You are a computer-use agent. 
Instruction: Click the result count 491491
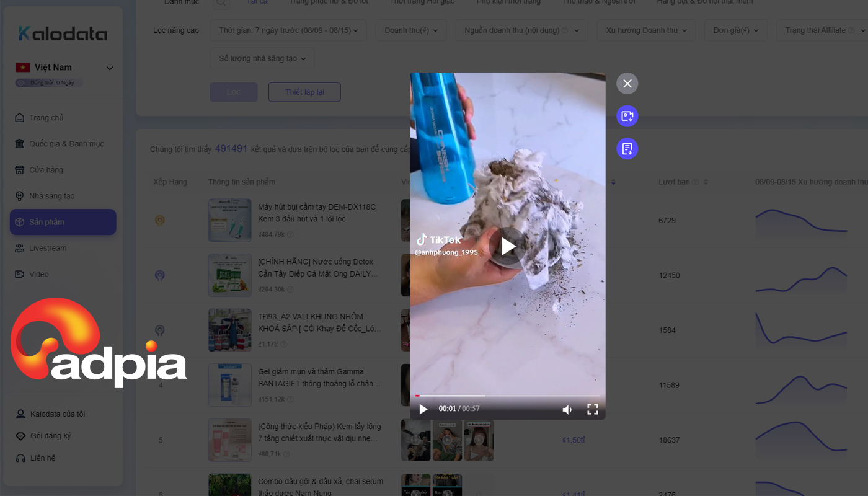[231, 149]
